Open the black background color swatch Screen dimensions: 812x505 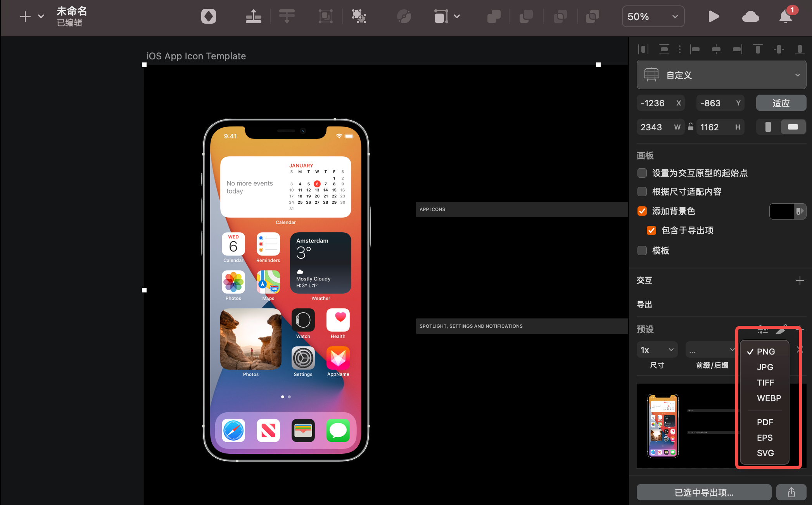click(781, 211)
